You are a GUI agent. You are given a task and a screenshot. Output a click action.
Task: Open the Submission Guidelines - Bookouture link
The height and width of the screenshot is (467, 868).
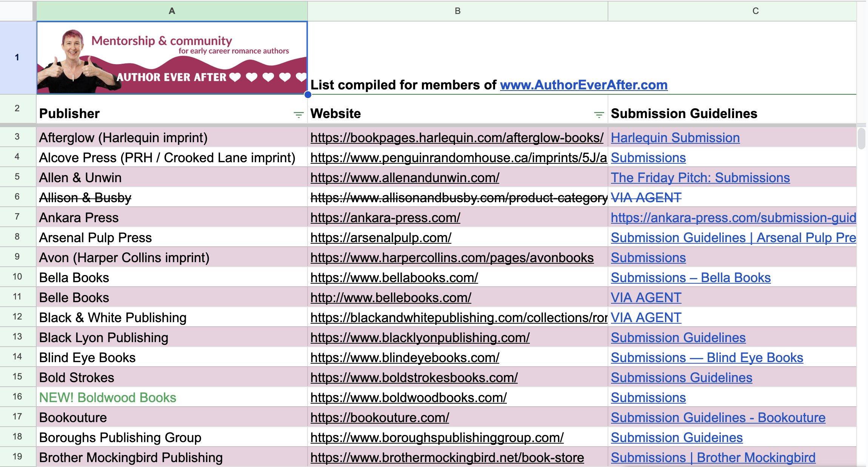pyautogui.click(x=717, y=417)
